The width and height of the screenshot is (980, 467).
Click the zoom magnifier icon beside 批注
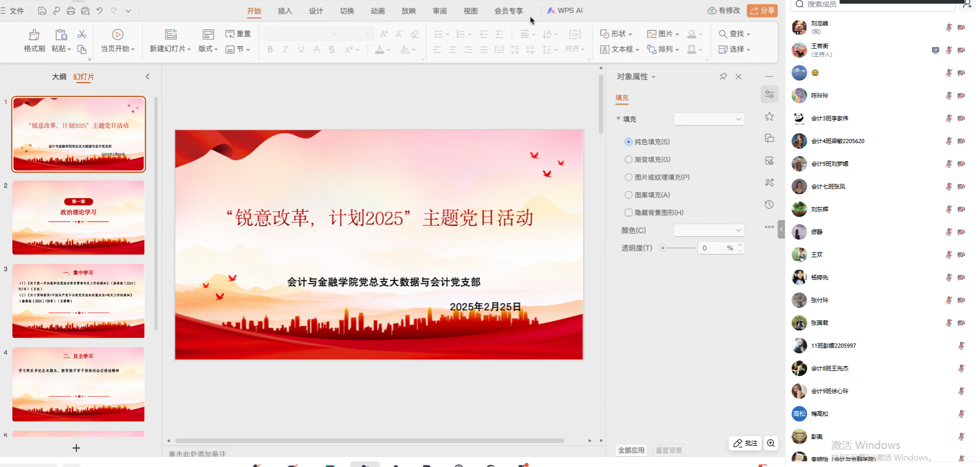pyautogui.click(x=771, y=443)
